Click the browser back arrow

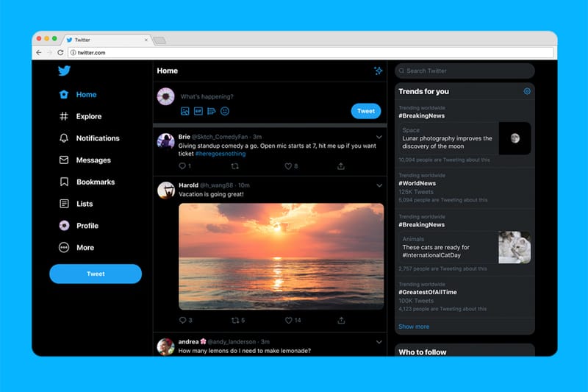click(x=39, y=52)
